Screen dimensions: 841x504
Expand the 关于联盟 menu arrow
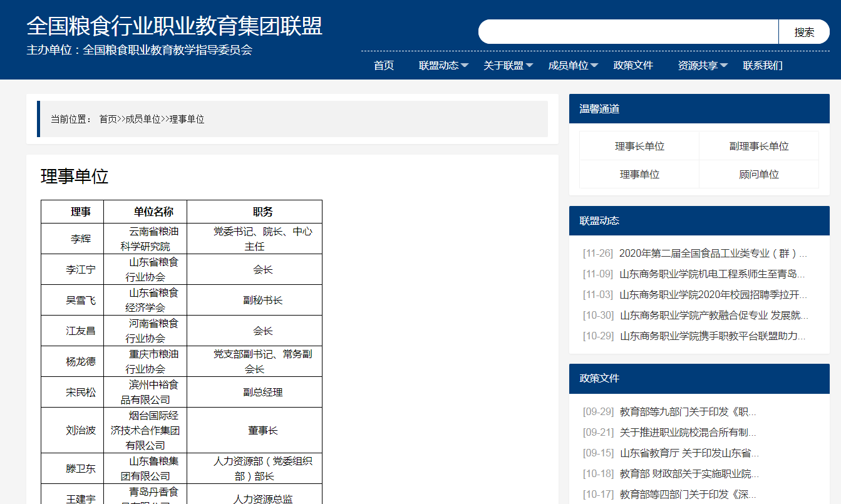pos(529,66)
